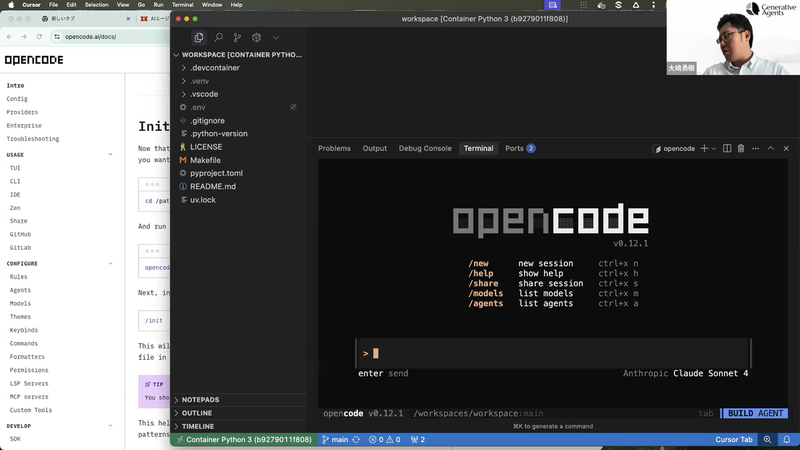This screenshot has height=450, width=800.
Task: Go back in the browser window
Action: coord(9,37)
